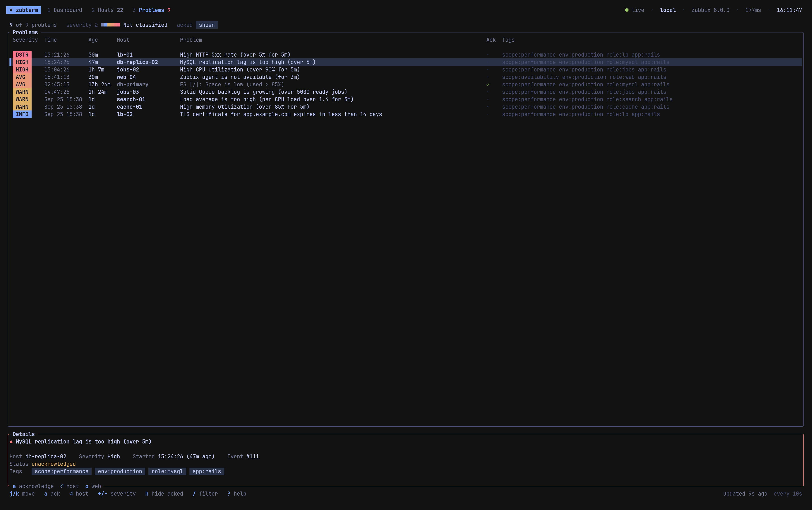The height and width of the screenshot is (510, 812).
Task: Click the 'every 10s' refresh interval
Action: (x=788, y=494)
